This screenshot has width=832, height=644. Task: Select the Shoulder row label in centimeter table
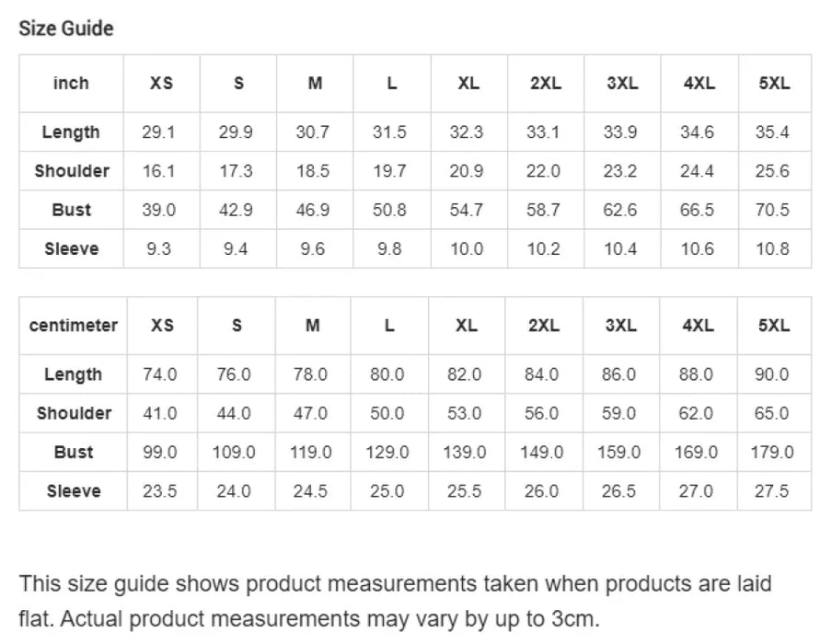point(74,413)
